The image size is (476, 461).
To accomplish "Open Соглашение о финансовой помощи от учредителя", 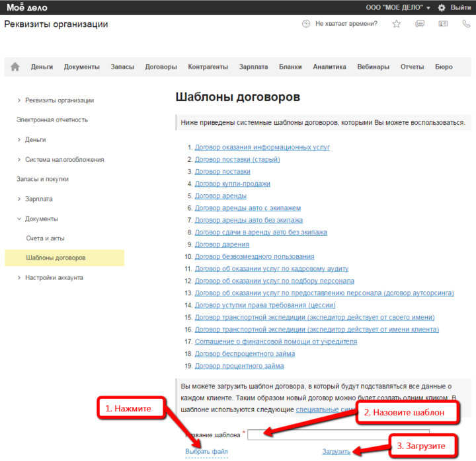I will coord(276,341).
